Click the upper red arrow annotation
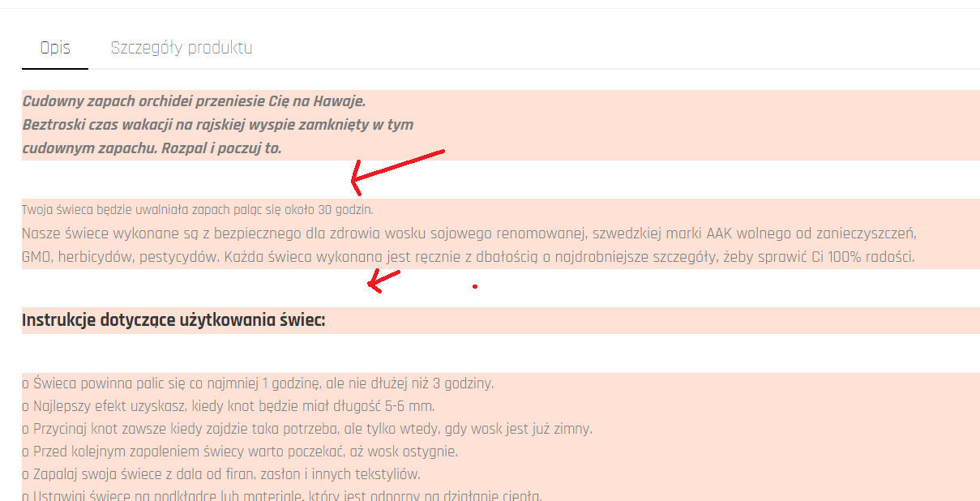980x501 pixels. pos(397,167)
